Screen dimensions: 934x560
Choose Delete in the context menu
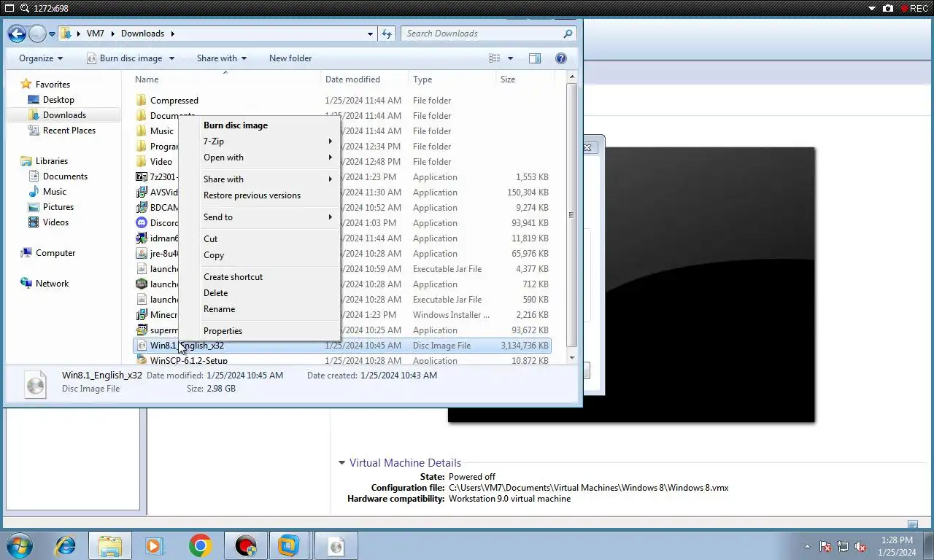259,293
